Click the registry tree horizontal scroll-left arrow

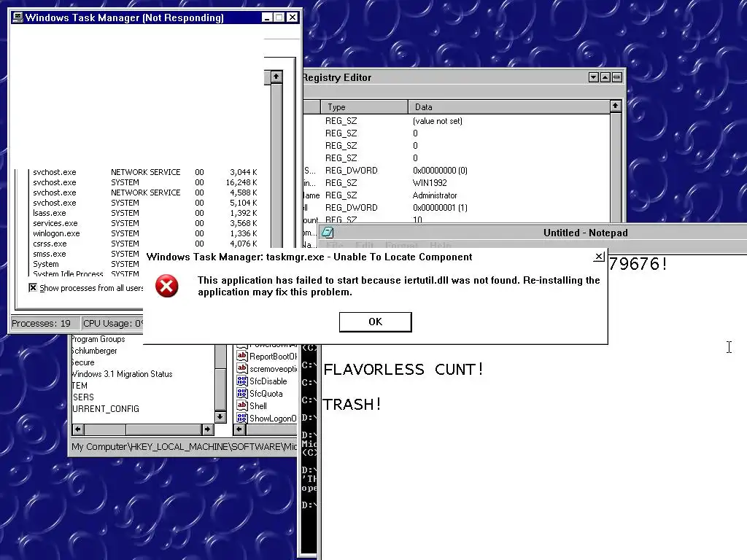(x=78, y=429)
